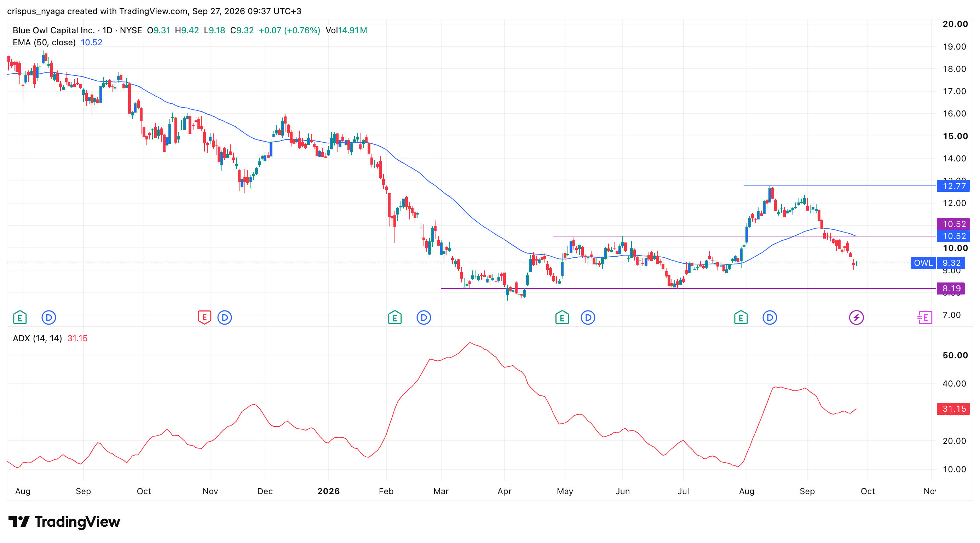Click the 12.00 price axis label
The image size is (980, 543).
[x=955, y=203]
